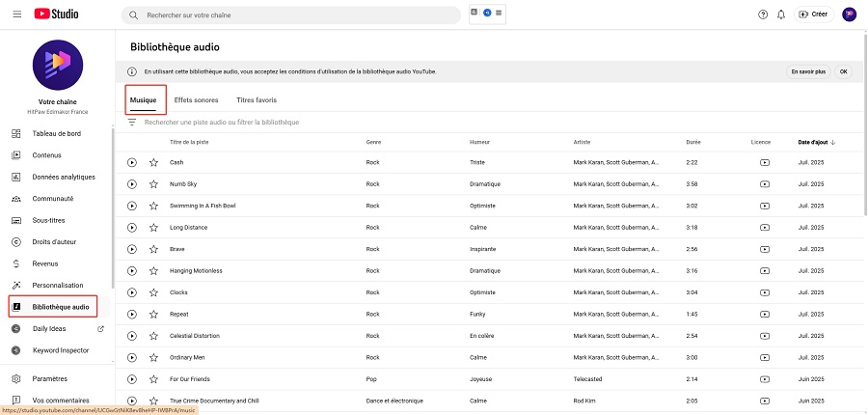The height and width of the screenshot is (415, 868).
Task: Click En savoir plus button
Action: click(x=808, y=72)
